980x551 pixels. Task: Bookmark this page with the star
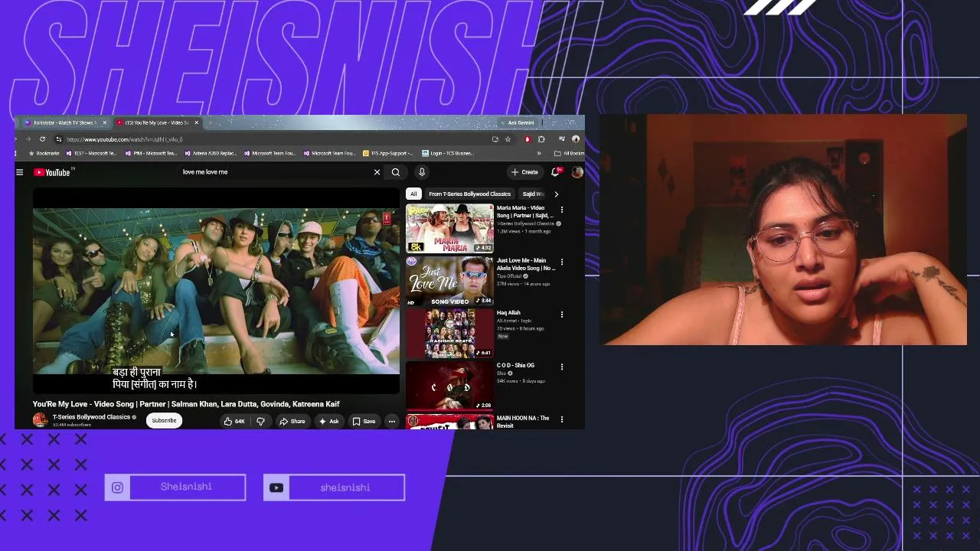tap(508, 139)
